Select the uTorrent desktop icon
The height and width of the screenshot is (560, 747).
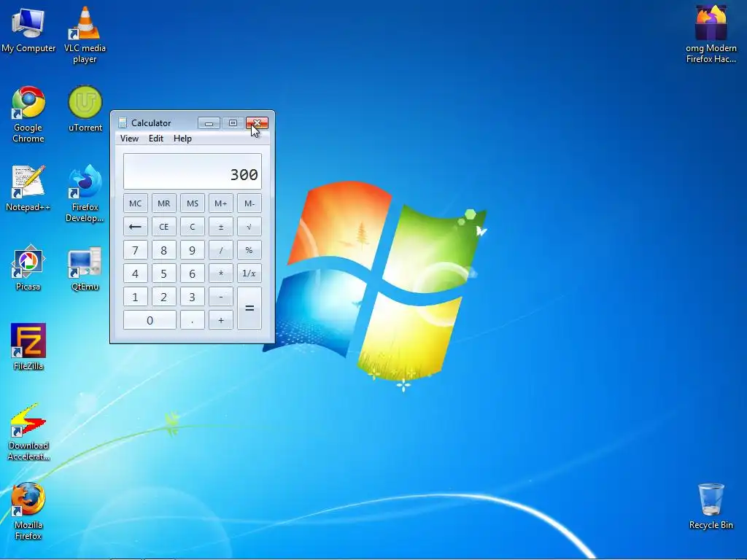click(x=85, y=109)
